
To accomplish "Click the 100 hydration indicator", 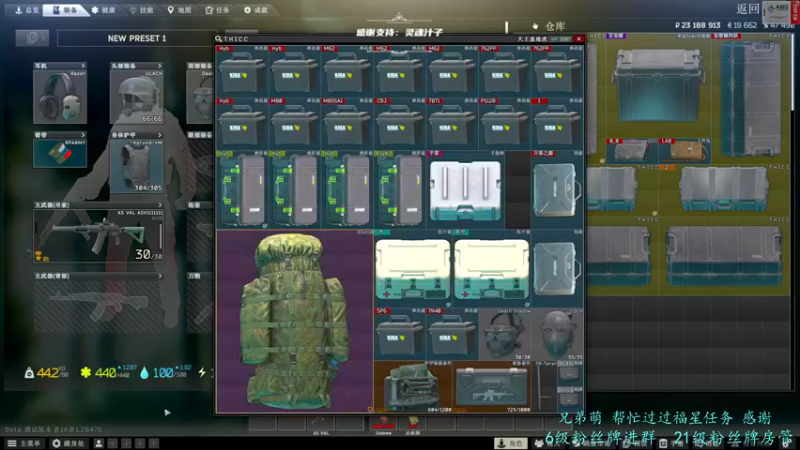I will pyautogui.click(x=165, y=373).
